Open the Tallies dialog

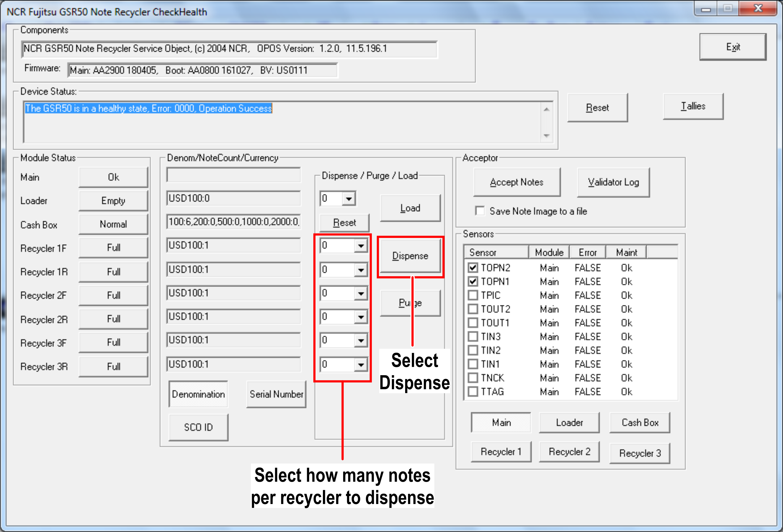693,107
